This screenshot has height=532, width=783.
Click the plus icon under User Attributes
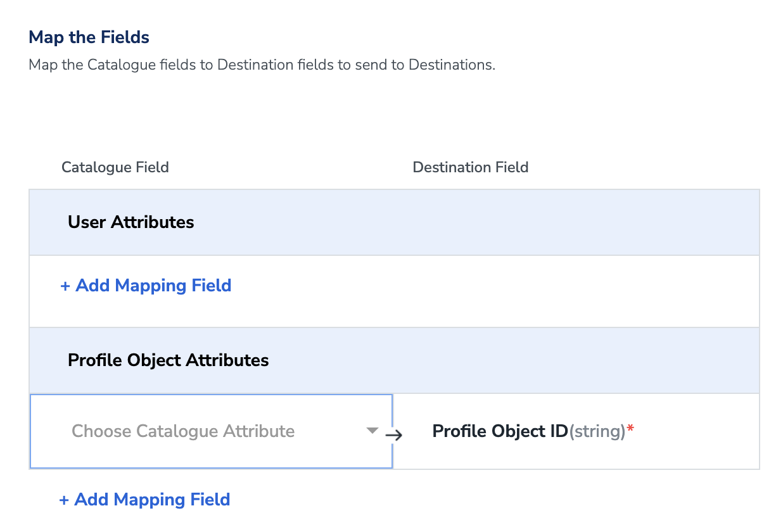[65, 286]
